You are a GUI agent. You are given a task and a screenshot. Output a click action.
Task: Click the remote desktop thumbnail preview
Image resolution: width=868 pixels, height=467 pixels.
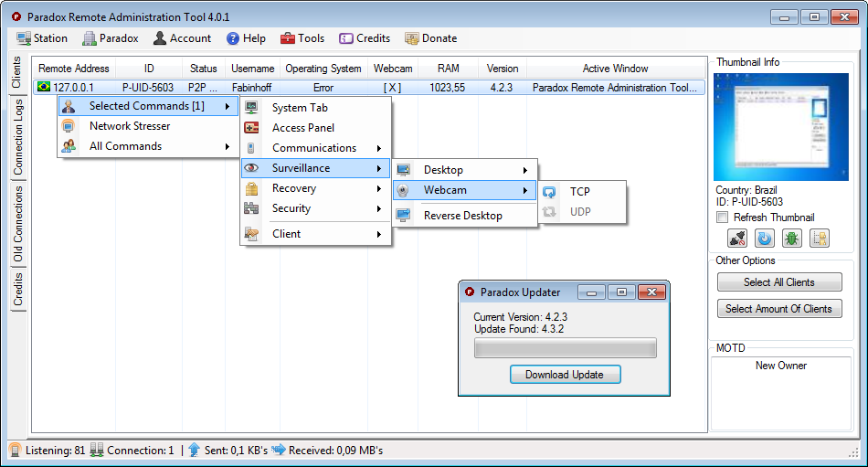point(781,127)
